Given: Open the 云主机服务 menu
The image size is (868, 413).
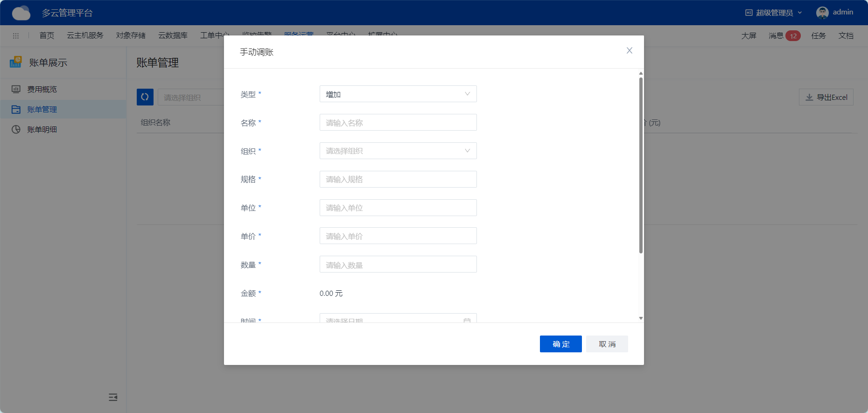Looking at the screenshot, I should 85,36.
